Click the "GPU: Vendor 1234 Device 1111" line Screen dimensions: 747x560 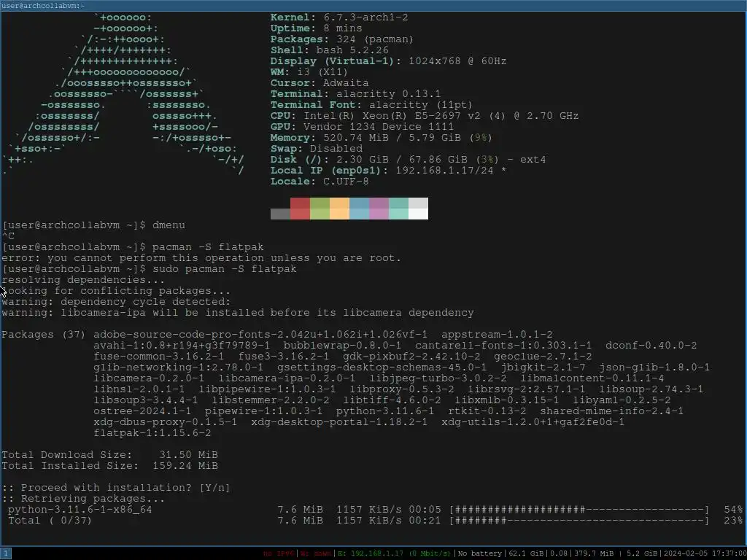(362, 127)
